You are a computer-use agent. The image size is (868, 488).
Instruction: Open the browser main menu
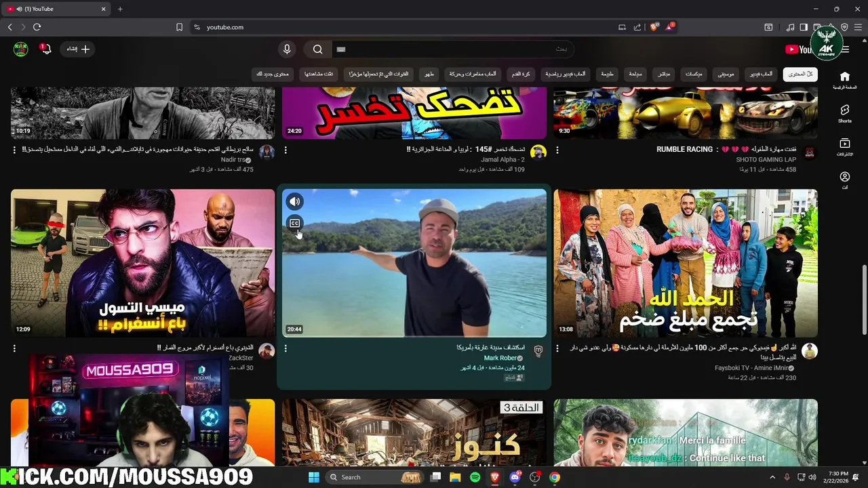[x=858, y=27]
